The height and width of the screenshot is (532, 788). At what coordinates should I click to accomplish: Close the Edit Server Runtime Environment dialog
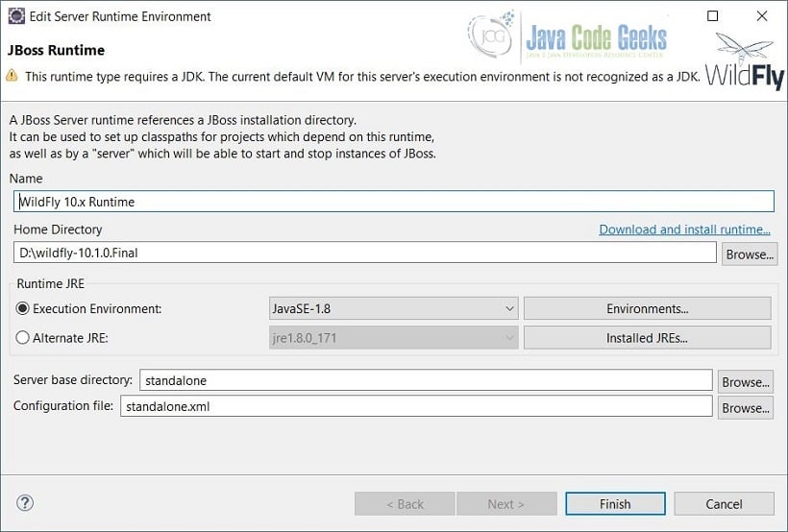tap(762, 16)
